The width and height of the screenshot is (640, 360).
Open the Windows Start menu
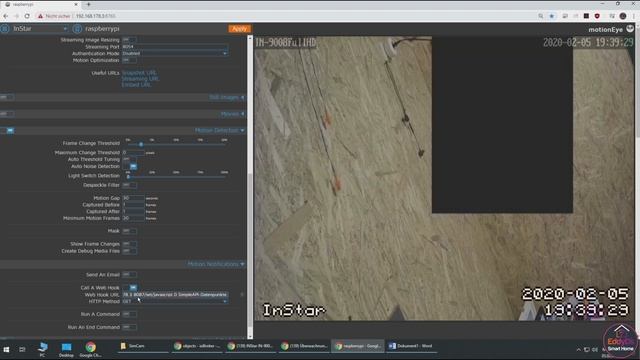[6, 349]
